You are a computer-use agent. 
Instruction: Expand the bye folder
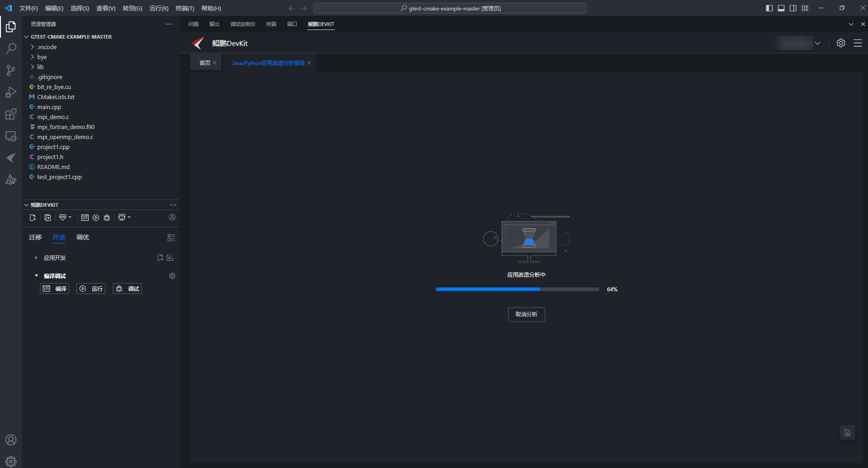coord(32,57)
